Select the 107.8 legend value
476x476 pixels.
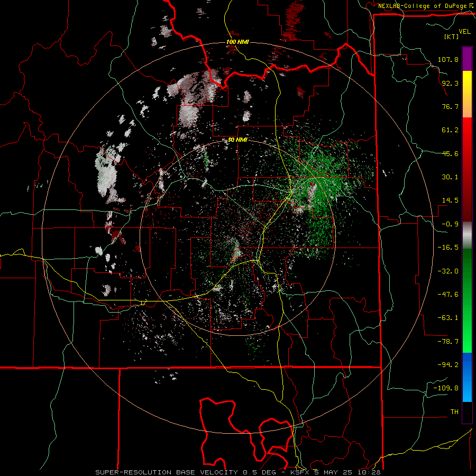point(448,59)
